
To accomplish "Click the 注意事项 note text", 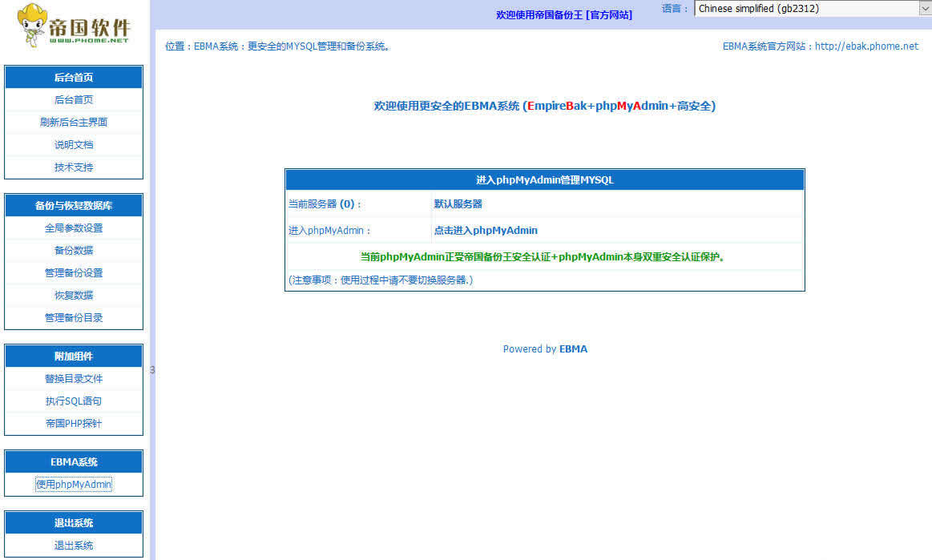I will pyautogui.click(x=381, y=280).
